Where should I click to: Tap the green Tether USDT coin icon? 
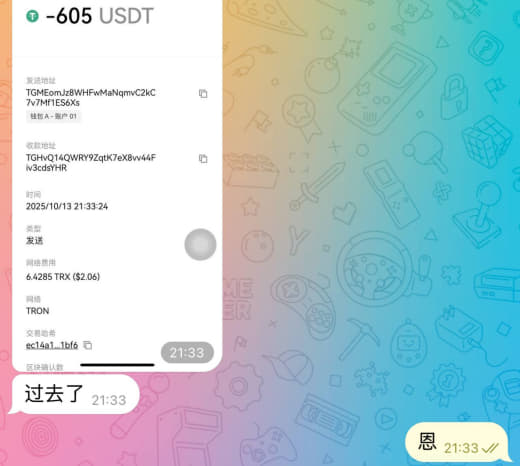(32, 16)
